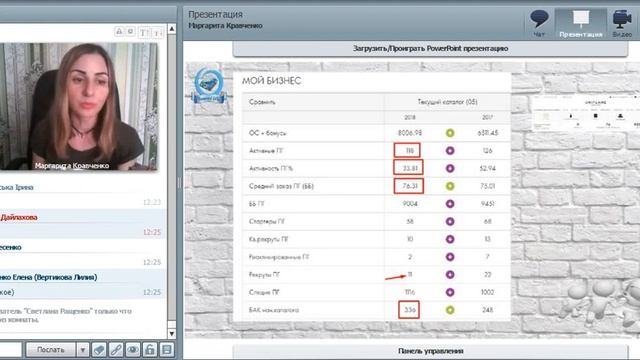640x360 pixels.
Task: Click the 2018 column header
Action: tap(410, 118)
